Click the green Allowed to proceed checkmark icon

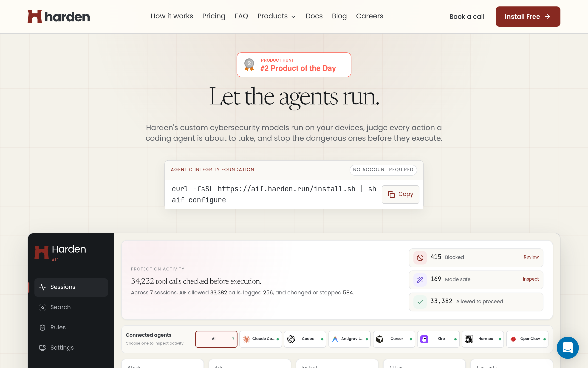click(420, 302)
